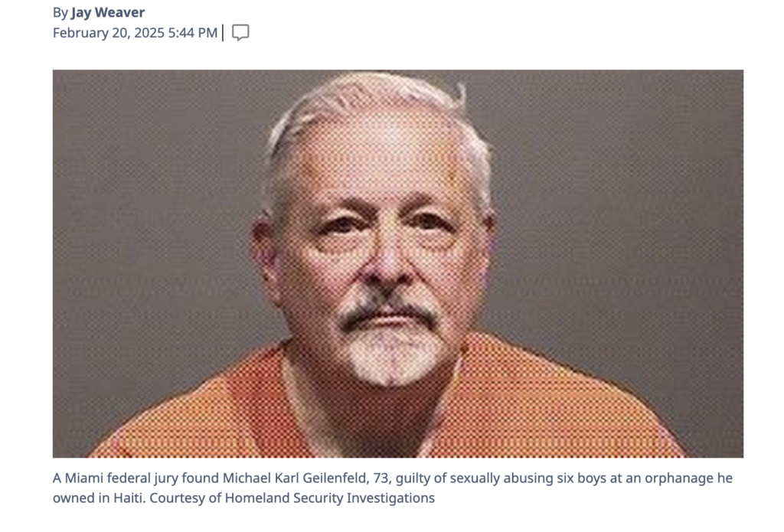This screenshot has height=532, width=784.
Task: Click the name Michael Karl Geilenfeld in caption
Action: point(296,478)
